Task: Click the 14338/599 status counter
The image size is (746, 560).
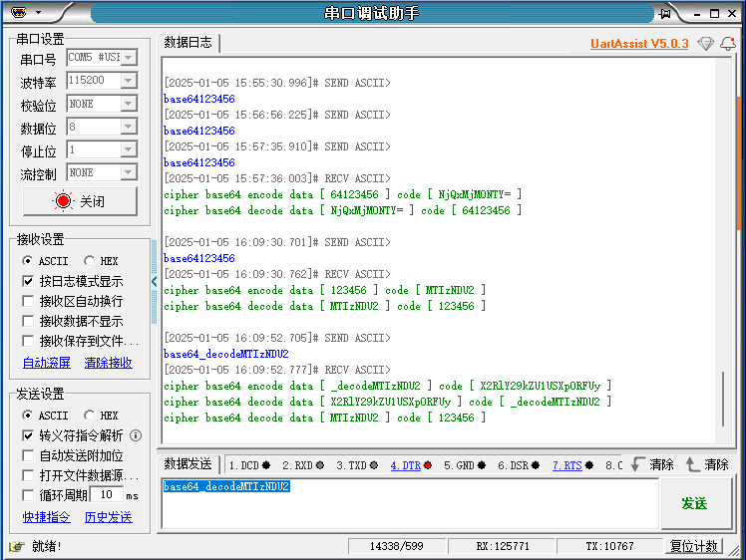Action: [397, 546]
